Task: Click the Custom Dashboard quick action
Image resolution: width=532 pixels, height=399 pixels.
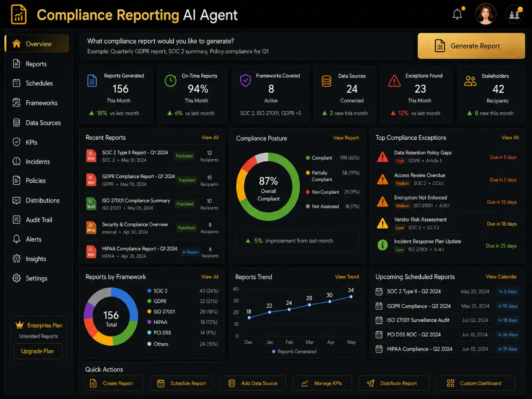Action: pyautogui.click(x=476, y=383)
